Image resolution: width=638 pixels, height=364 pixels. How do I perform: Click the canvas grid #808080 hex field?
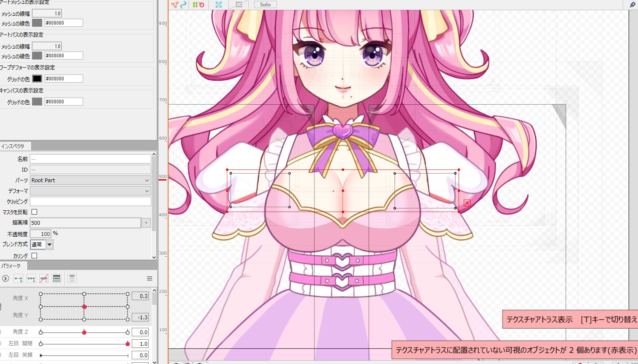(x=64, y=102)
